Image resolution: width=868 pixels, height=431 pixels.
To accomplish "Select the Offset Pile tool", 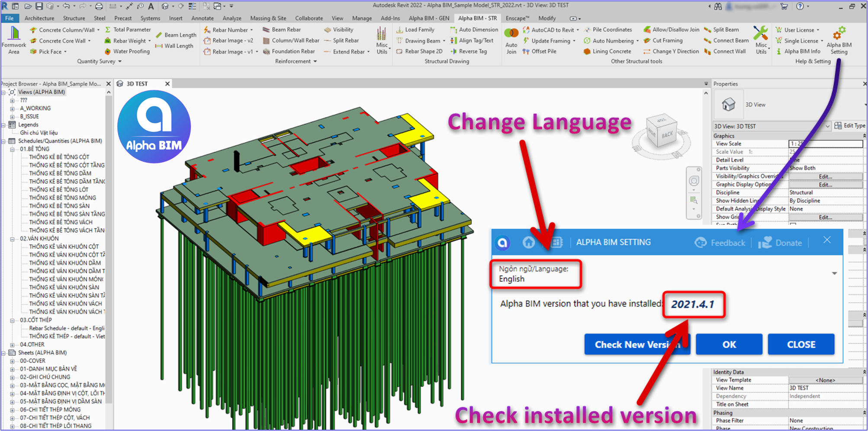I will [x=539, y=51].
